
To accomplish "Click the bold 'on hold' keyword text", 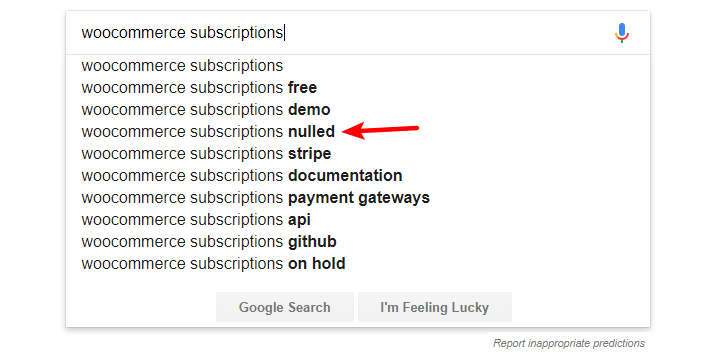I will point(317,264).
